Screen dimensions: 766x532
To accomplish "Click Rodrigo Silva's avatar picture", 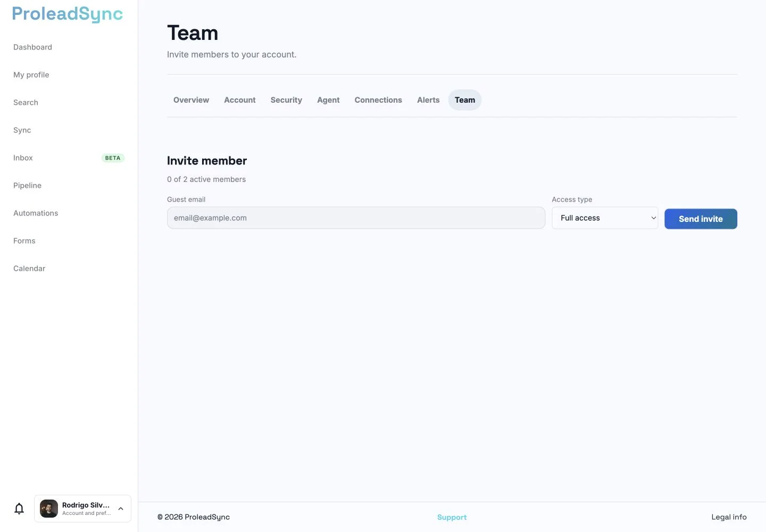I will 49,509.
